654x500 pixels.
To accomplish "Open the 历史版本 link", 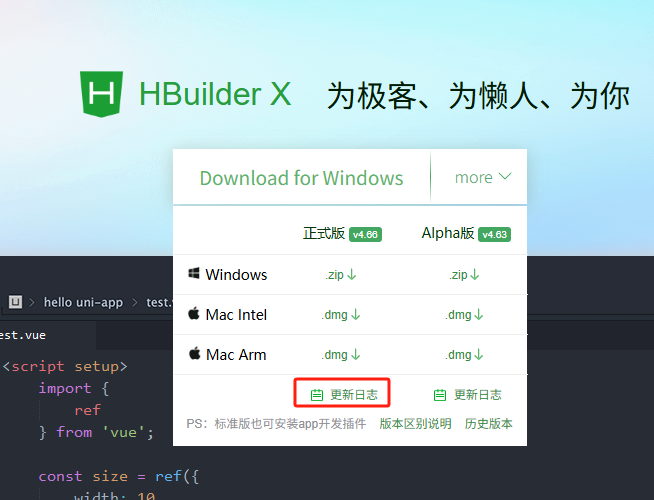I will [x=488, y=424].
